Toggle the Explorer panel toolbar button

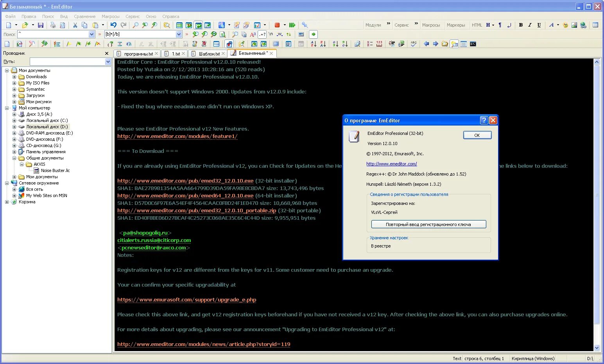click(454, 44)
